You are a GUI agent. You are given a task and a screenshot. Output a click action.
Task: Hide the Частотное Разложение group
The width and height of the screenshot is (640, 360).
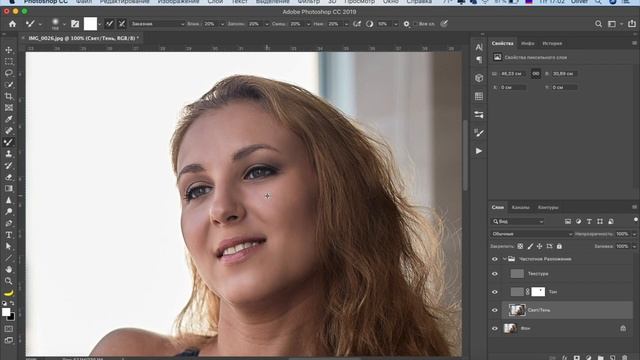pos(495,259)
